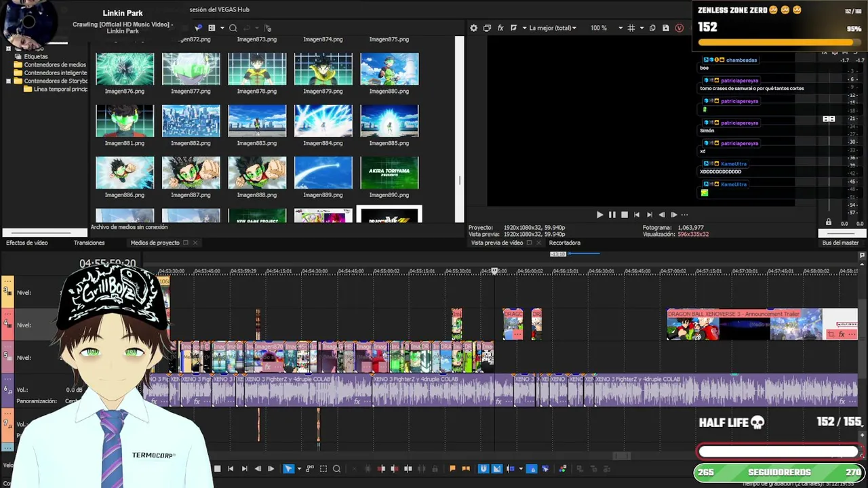Select the zoom edit tool magnifier
Image resolution: width=868 pixels, height=488 pixels.
(336, 468)
